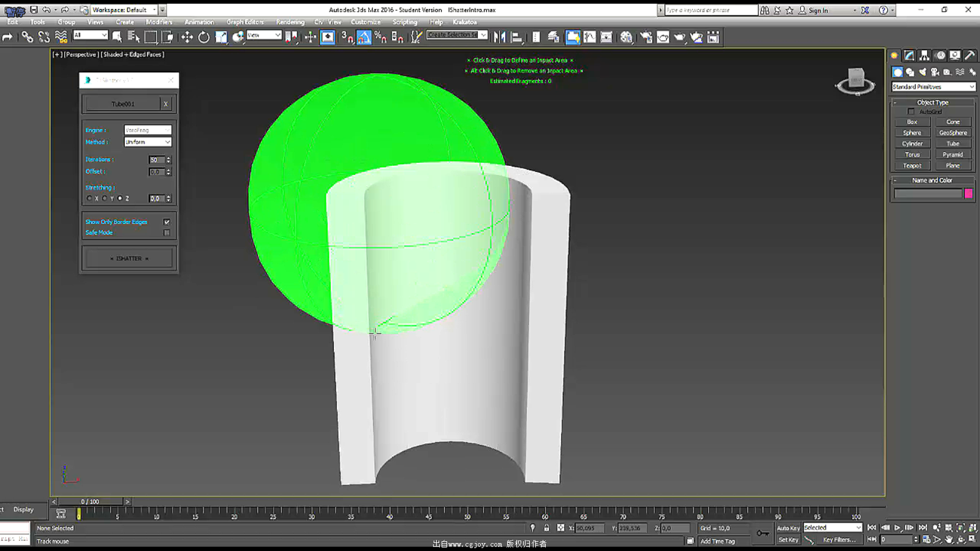
Task: Click the time slider at 0 / 100
Action: (x=90, y=501)
